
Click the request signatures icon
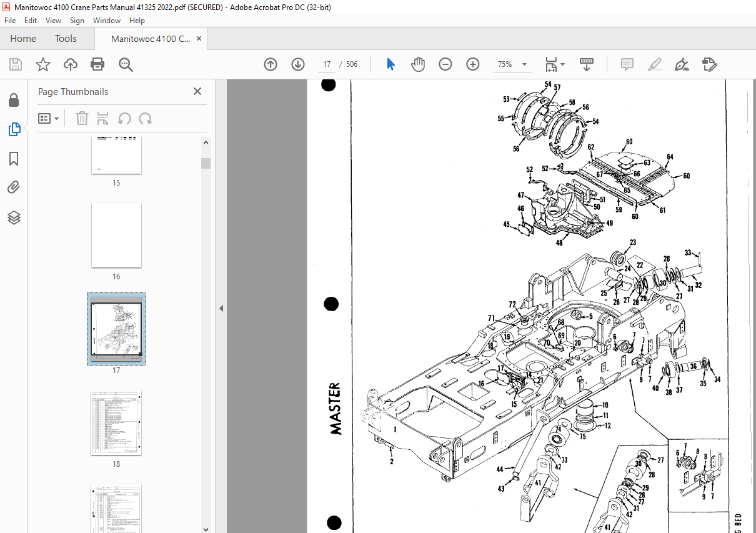pyautogui.click(x=709, y=64)
